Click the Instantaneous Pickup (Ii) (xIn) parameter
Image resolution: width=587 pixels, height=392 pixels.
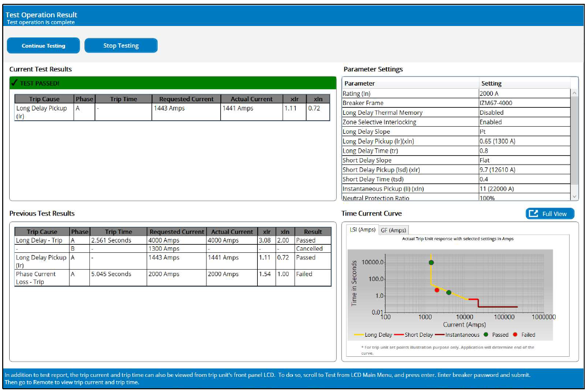point(383,189)
